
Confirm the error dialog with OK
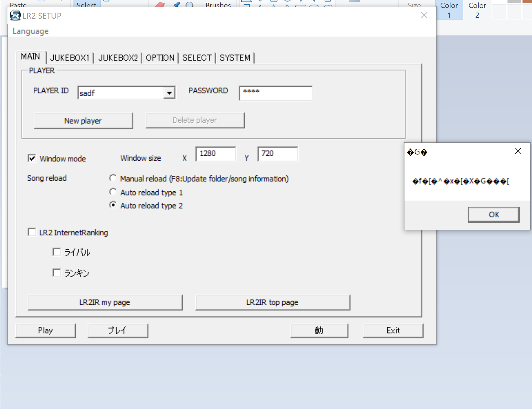point(494,215)
